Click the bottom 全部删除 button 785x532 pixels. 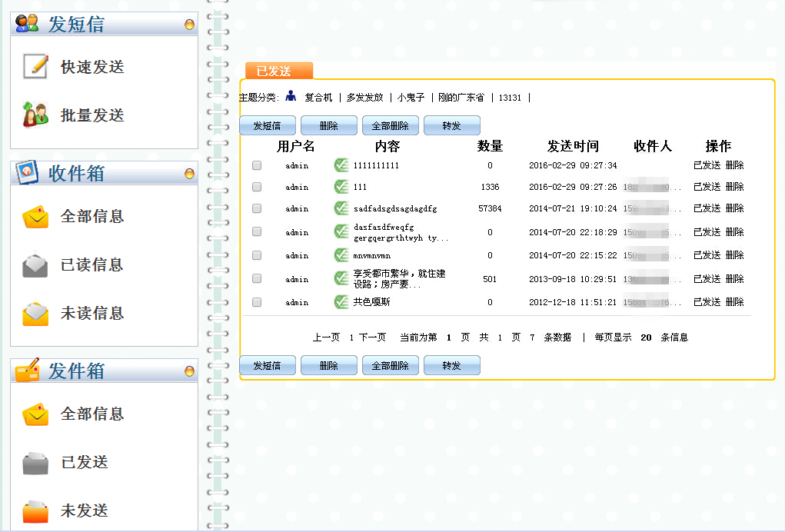click(x=391, y=365)
